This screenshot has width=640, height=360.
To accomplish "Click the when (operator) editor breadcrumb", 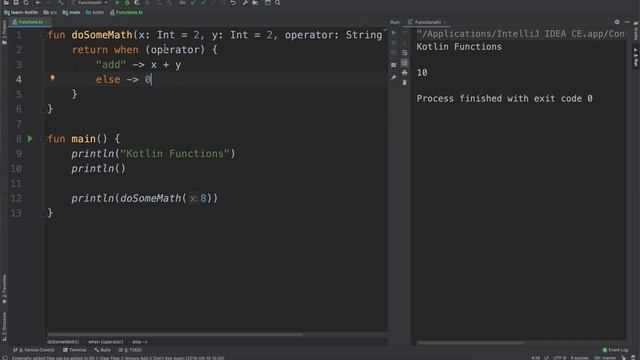I will point(106,342).
